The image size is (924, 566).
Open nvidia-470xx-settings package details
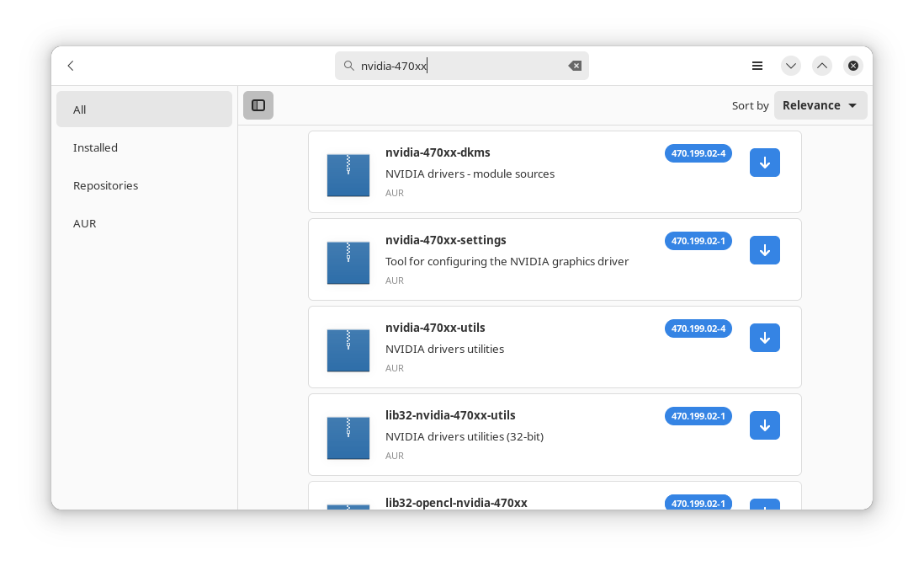pos(445,240)
